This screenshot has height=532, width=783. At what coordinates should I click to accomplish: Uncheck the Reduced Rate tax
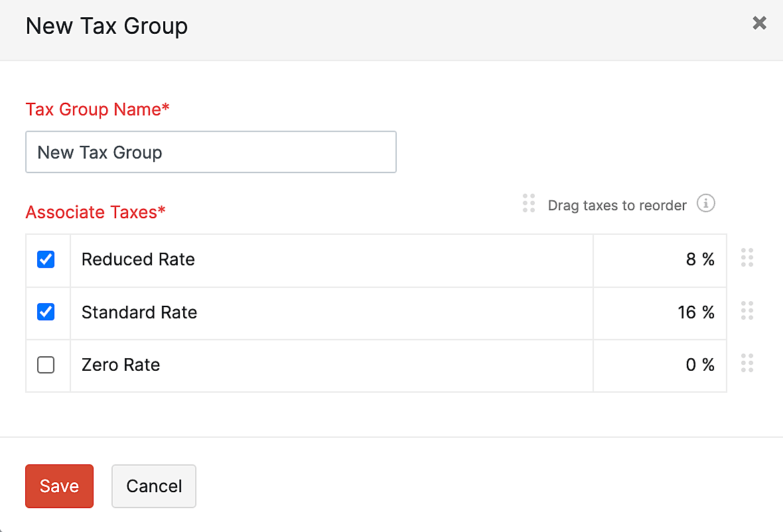point(46,259)
